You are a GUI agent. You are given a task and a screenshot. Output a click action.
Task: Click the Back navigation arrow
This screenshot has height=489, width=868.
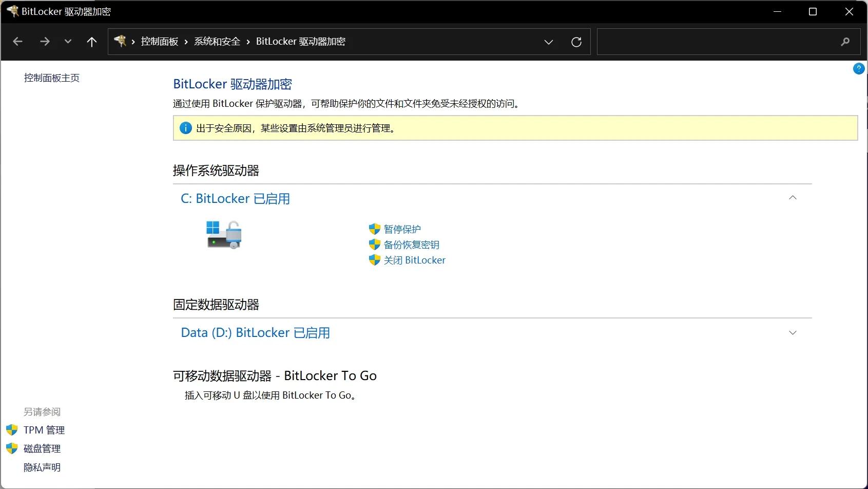[x=18, y=42]
